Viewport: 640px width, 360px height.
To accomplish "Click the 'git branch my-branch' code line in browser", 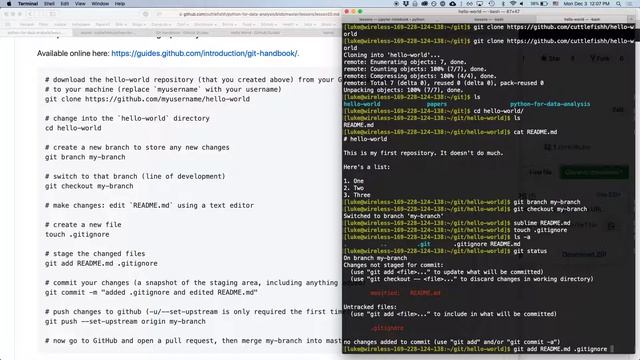I will tap(85, 157).
